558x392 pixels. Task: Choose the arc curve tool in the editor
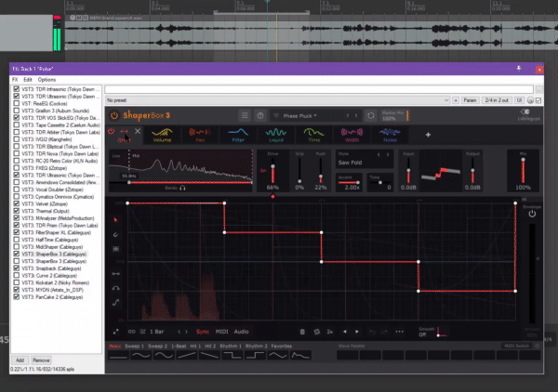click(115, 288)
